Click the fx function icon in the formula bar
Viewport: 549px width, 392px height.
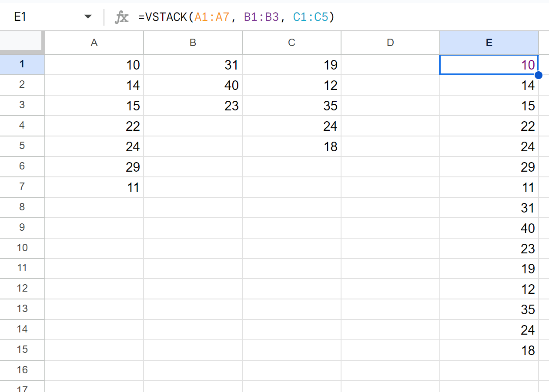(x=122, y=17)
